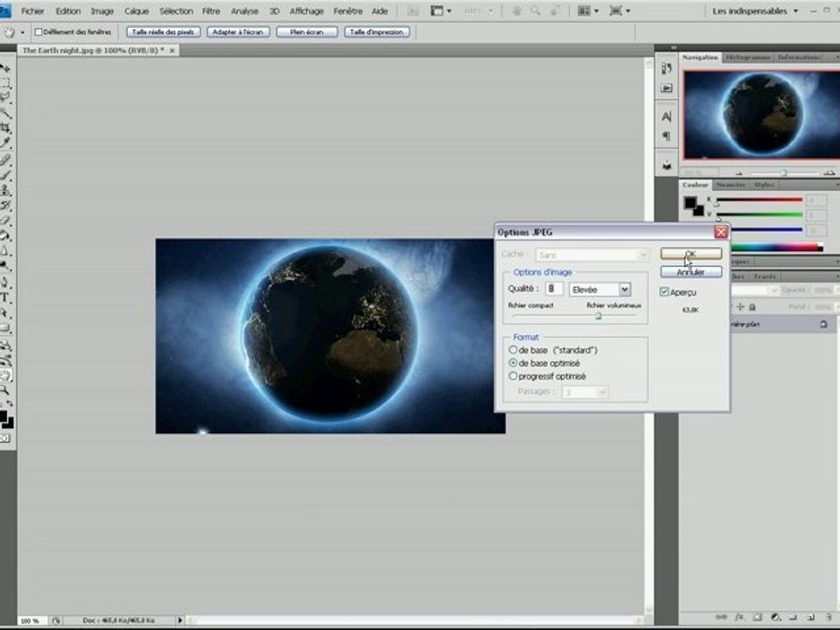This screenshot has height=630, width=840.
Task: Select the Type tool
Action: pyautogui.click(x=5, y=297)
